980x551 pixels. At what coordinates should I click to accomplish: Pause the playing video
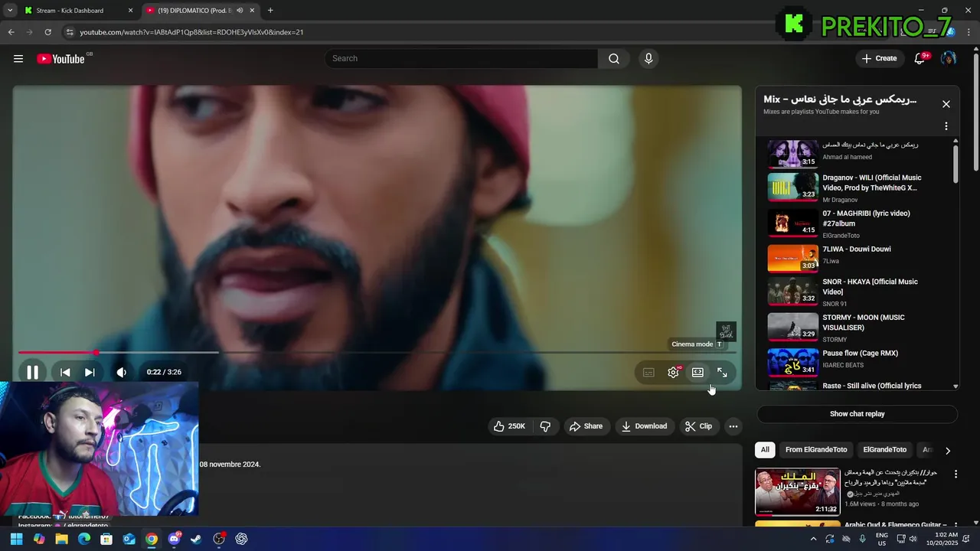click(x=32, y=373)
